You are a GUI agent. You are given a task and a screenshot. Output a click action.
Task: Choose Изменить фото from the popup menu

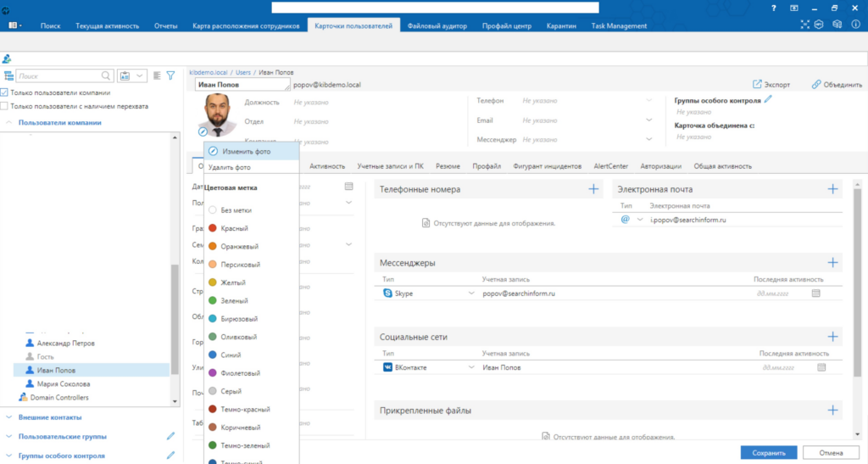246,152
